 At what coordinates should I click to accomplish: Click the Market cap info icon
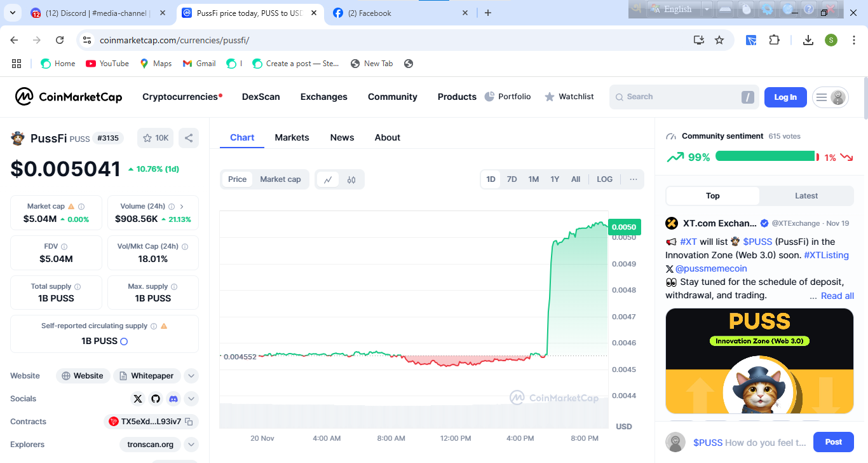pos(81,207)
